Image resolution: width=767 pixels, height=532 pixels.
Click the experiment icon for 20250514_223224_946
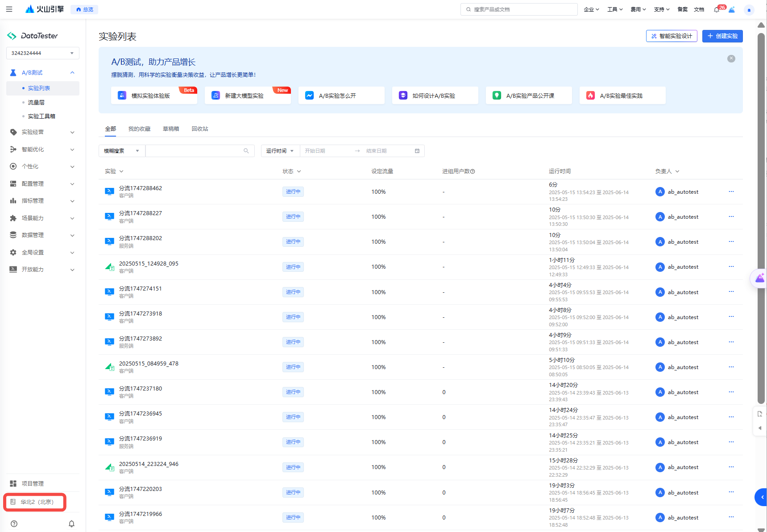(109, 467)
